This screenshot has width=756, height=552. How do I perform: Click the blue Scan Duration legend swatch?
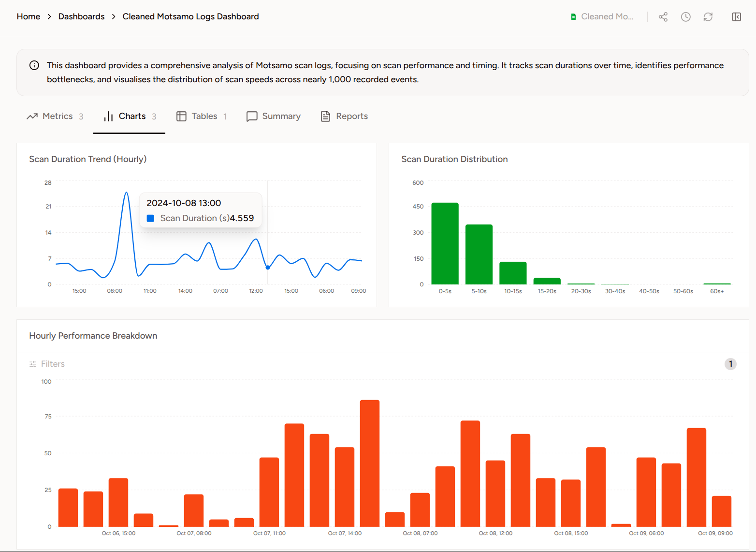pos(150,218)
